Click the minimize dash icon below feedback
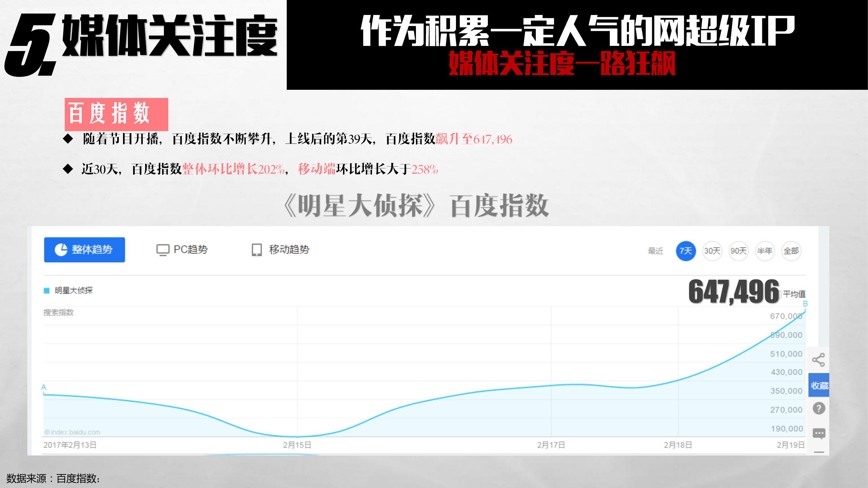The width and height of the screenshot is (868, 488). click(819, 452)
